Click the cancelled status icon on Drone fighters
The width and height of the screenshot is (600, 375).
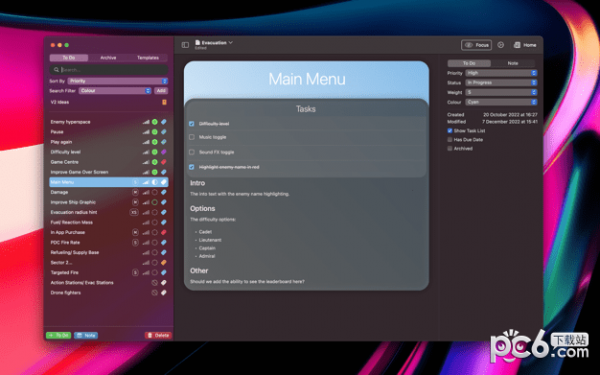[155, 293]
